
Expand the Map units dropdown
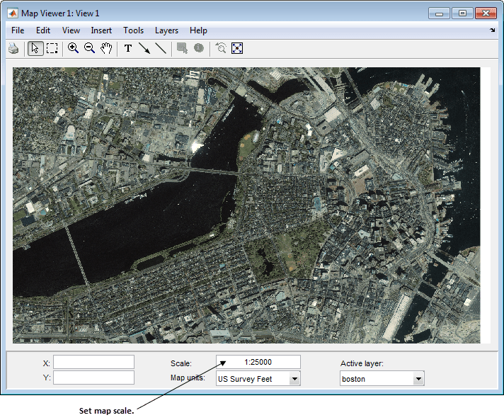294,379
